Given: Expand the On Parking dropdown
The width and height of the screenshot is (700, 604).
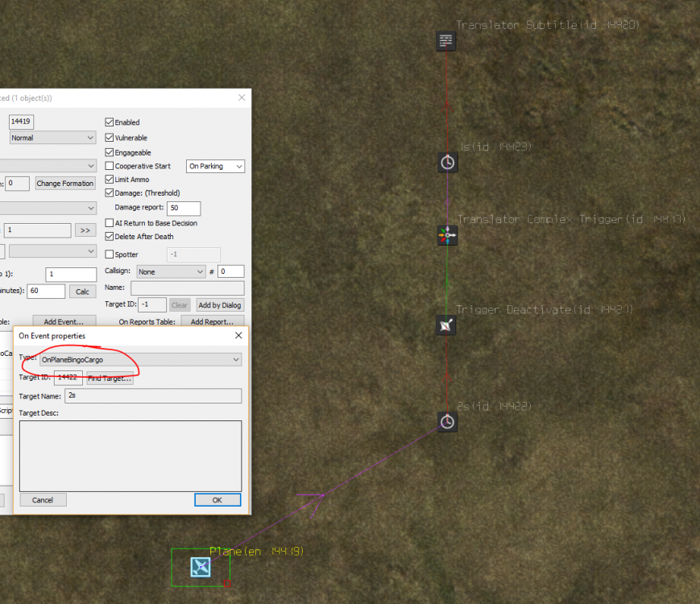Looking at the screenshot, I should (215, 166).
